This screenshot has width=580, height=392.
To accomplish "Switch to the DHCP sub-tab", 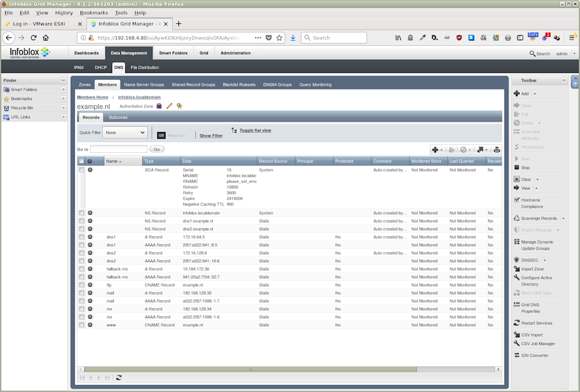I will pyautogui.click(x=101, y=67).
